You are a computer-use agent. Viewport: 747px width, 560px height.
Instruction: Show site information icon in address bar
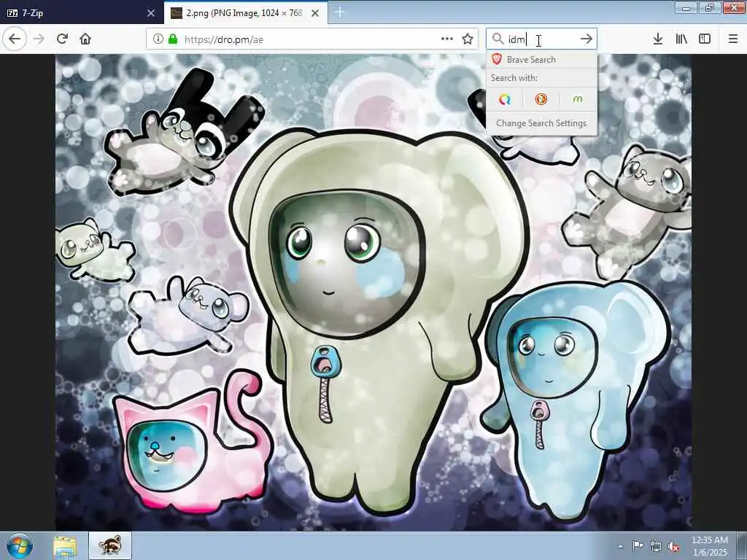[x=158, y=39]
